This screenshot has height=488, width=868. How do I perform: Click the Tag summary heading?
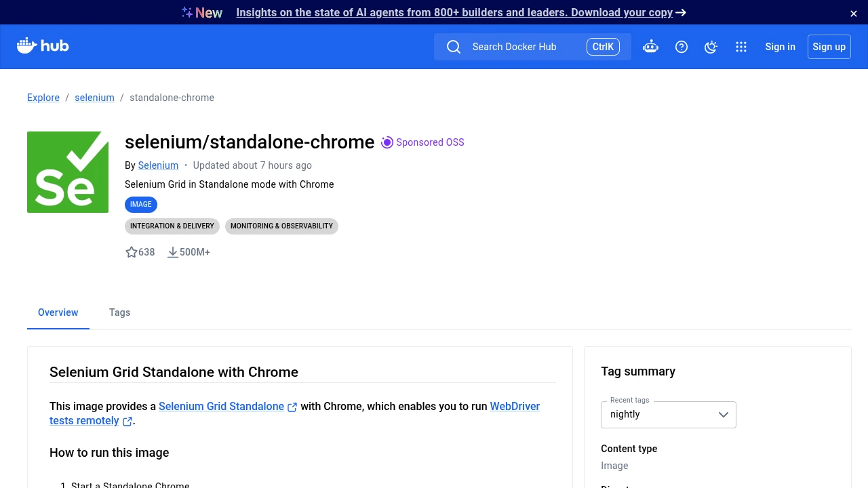point(638,371)
